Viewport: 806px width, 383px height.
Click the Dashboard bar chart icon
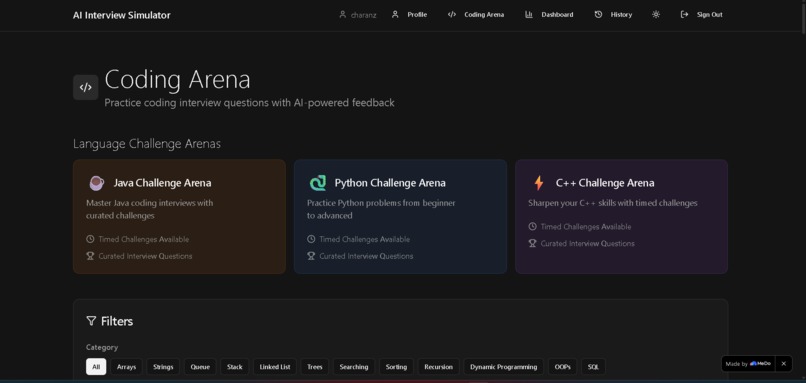pos(528,14)
